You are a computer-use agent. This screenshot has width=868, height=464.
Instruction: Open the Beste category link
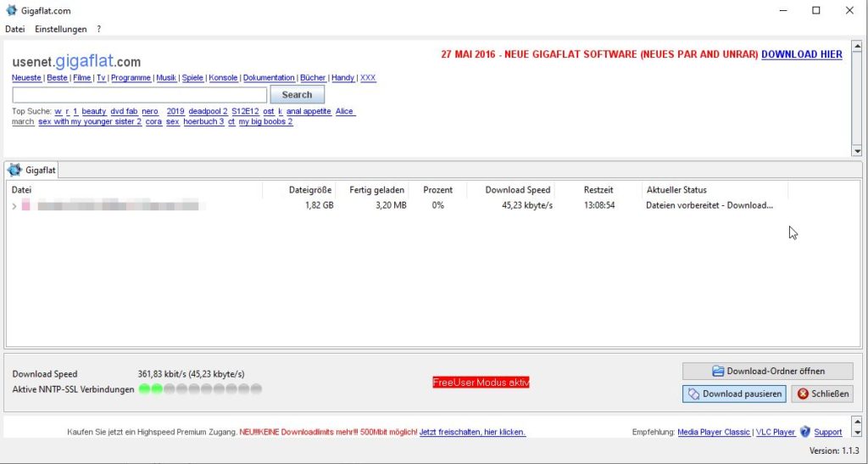(57, 78)
